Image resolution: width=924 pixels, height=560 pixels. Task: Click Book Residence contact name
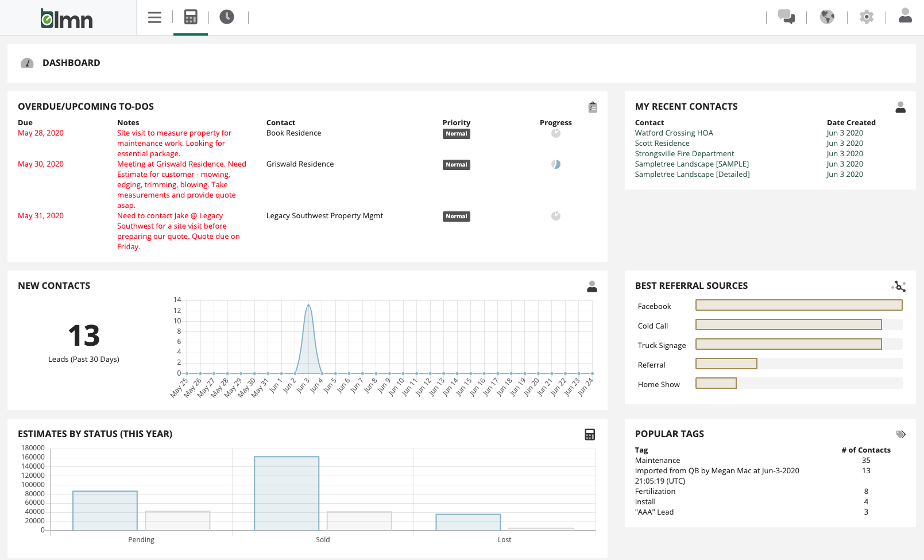click(x=293, y=133)
